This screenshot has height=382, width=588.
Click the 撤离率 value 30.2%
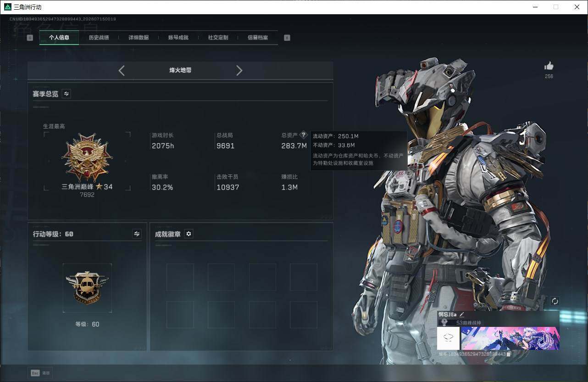click(162, 187)
